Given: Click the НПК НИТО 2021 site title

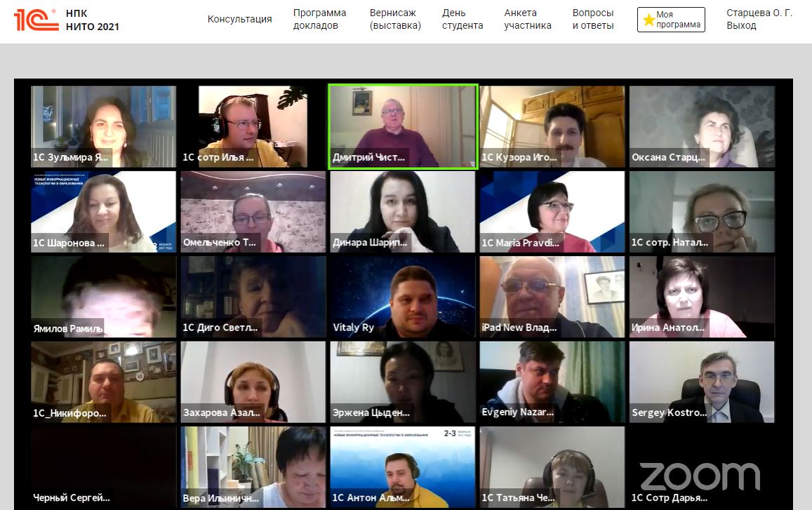Looking at the screenshot, I should pyautogui.click(x=92, y=20).
